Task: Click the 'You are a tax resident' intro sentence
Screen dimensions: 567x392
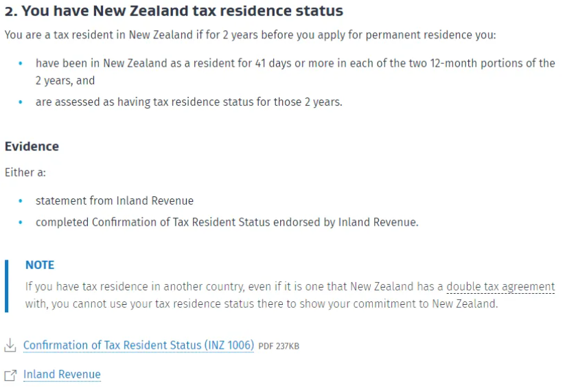Action: click(x=251, y=35)
